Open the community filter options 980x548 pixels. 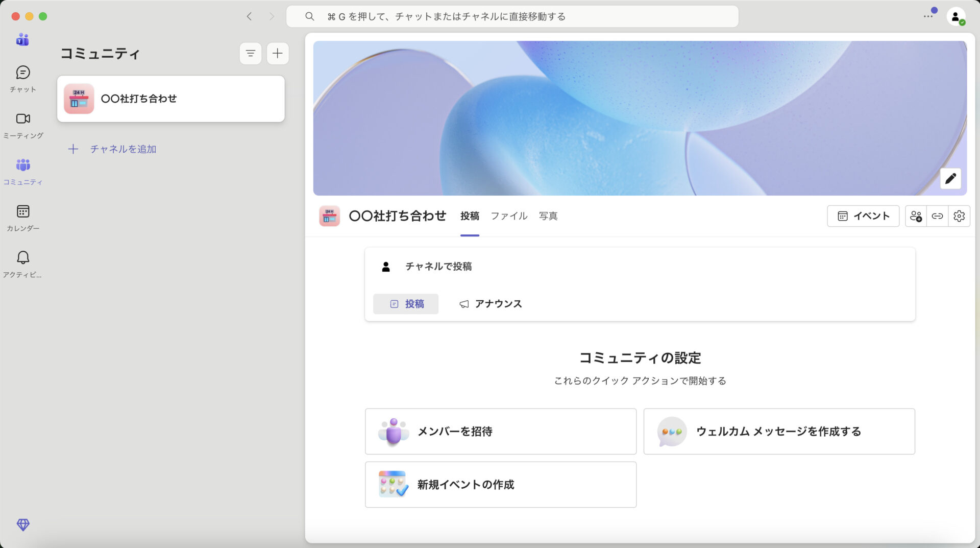click(x=250, y=53)
